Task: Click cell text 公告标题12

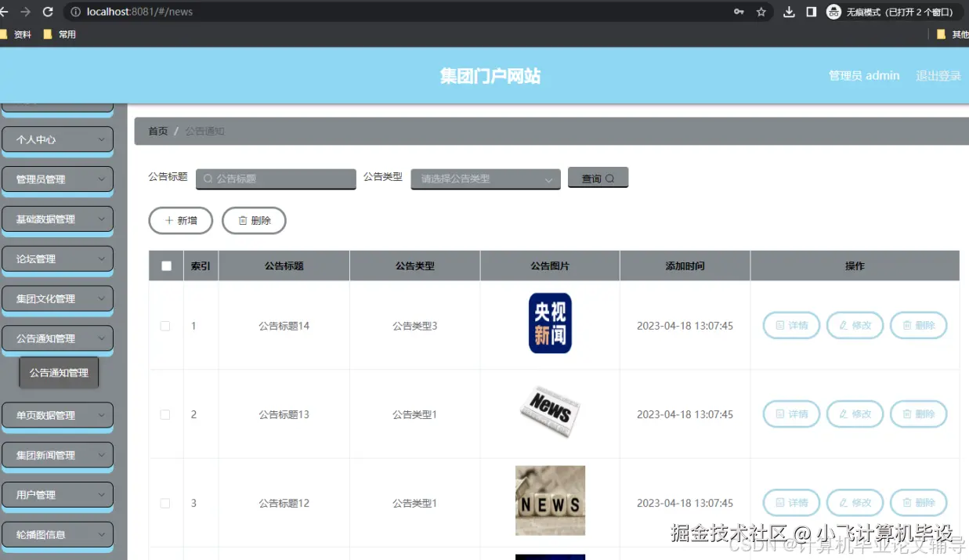Action: coord(284,503)
